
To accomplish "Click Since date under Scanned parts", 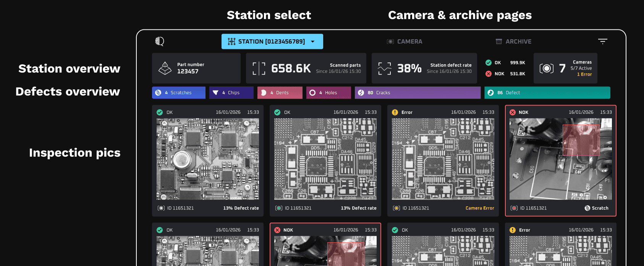I will pos(338,71).
